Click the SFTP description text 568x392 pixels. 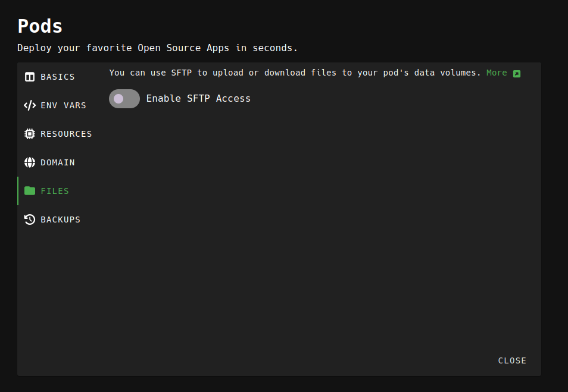tap(295, 73)
